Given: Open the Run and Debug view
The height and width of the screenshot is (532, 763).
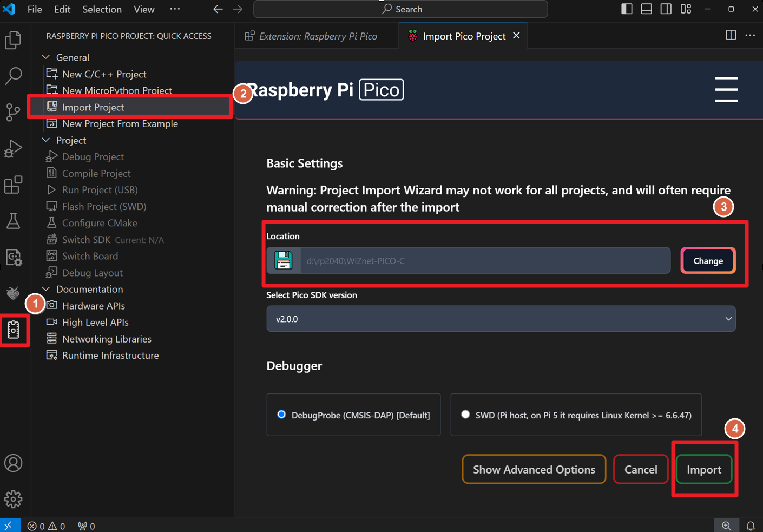Looking at the screenshot, I should 13,148.
